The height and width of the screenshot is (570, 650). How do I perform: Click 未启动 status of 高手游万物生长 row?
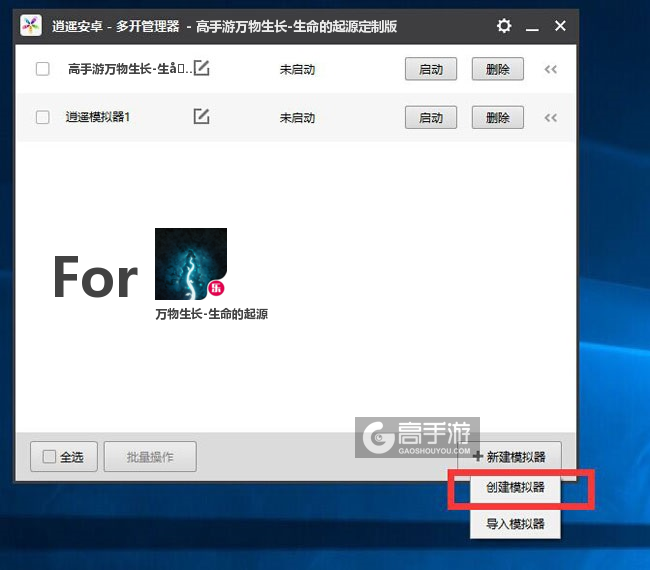click(x=297, y=69)
